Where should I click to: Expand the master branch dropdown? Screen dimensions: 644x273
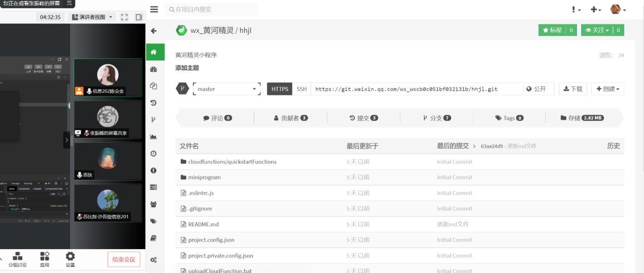click(227, 89)
